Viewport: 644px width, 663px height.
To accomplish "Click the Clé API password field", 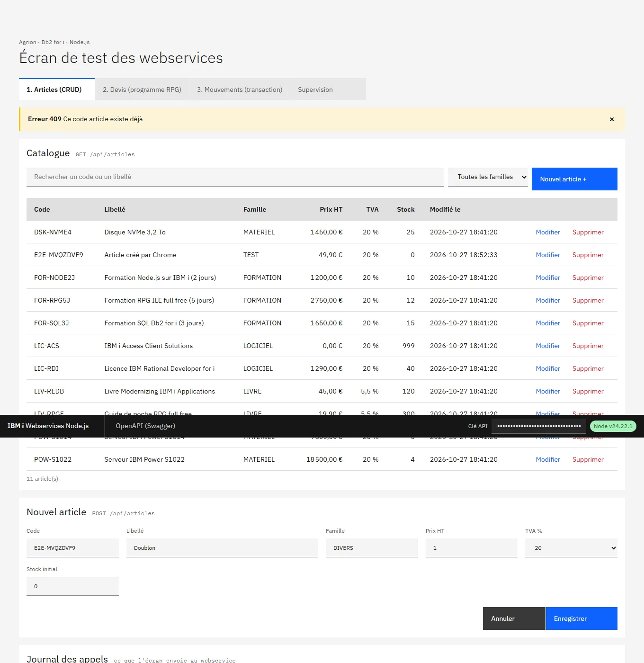I will pyautogui.click(x=539, y=426).
